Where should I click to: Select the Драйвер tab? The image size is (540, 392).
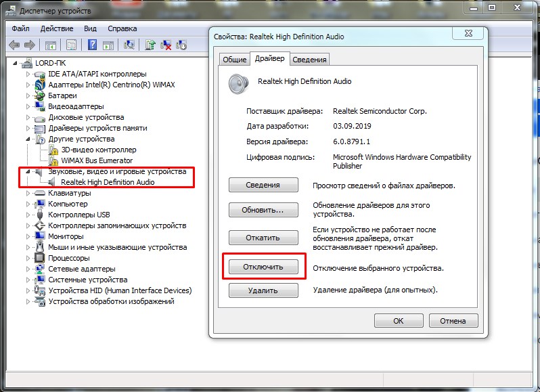[x=269, y=58]
